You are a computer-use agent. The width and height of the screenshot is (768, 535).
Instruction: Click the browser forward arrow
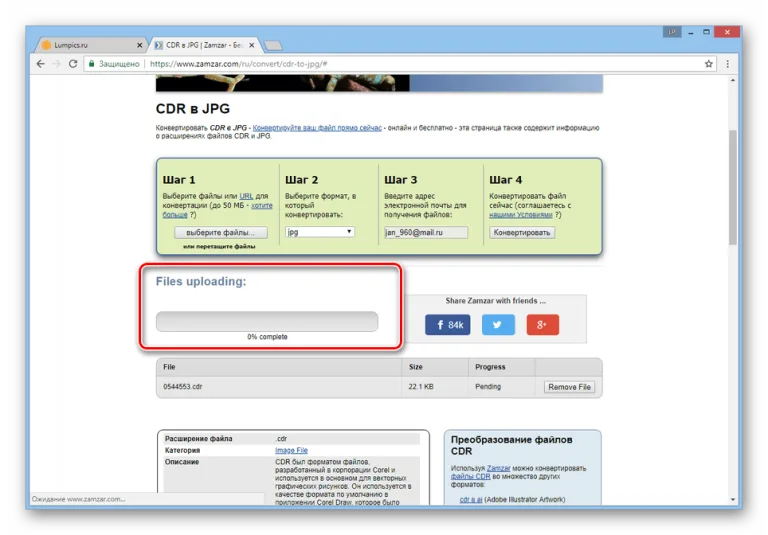[x=57, y=64]
